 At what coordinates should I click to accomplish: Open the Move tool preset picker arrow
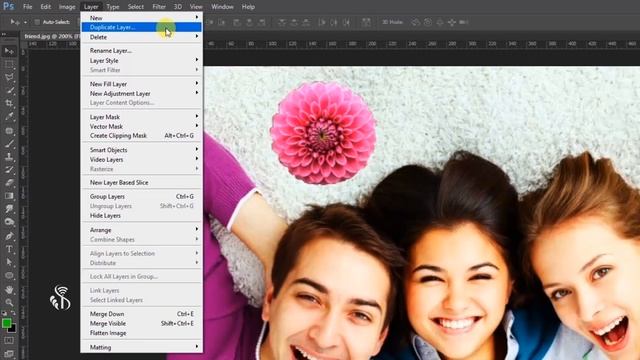click(x=25, y=22)
